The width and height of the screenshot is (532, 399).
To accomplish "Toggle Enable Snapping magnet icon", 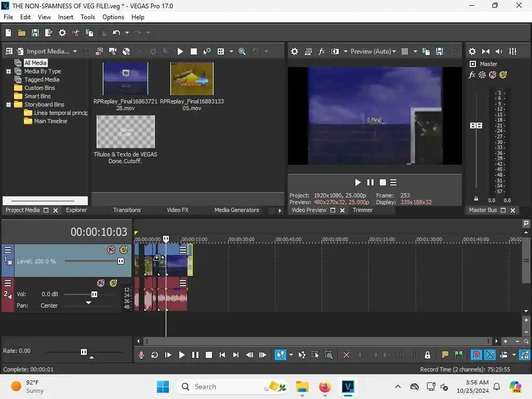I will (476, 355).
